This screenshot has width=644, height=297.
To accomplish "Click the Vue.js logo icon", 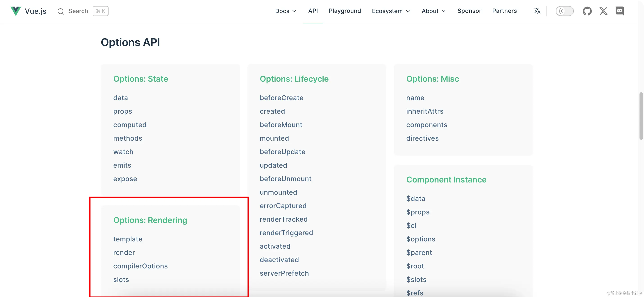I will (16, 11).
